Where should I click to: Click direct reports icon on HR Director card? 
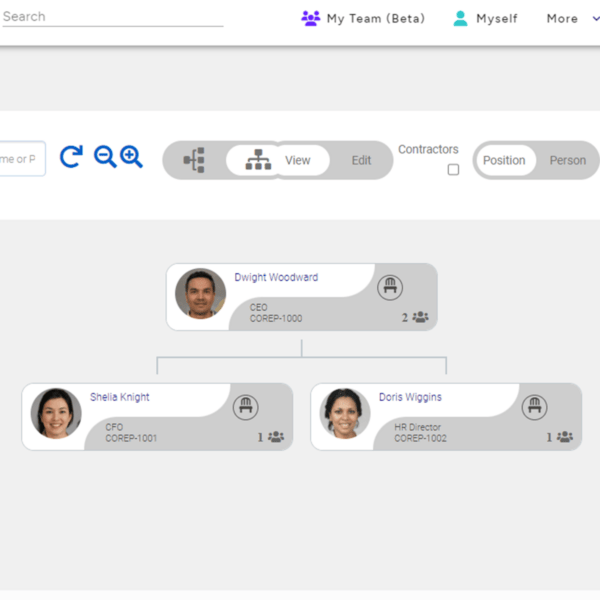click(565, 437)
